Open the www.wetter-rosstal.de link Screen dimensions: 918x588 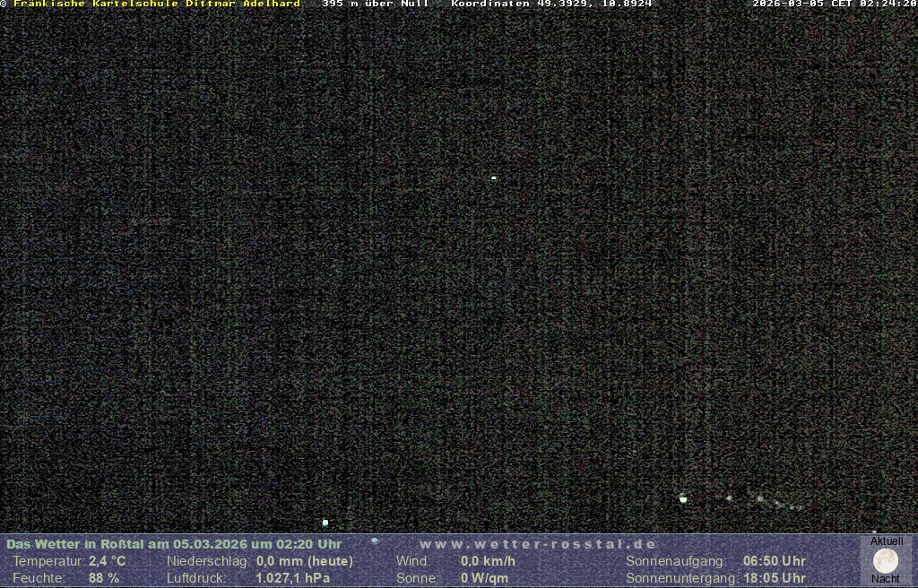[x=538, y=544]
